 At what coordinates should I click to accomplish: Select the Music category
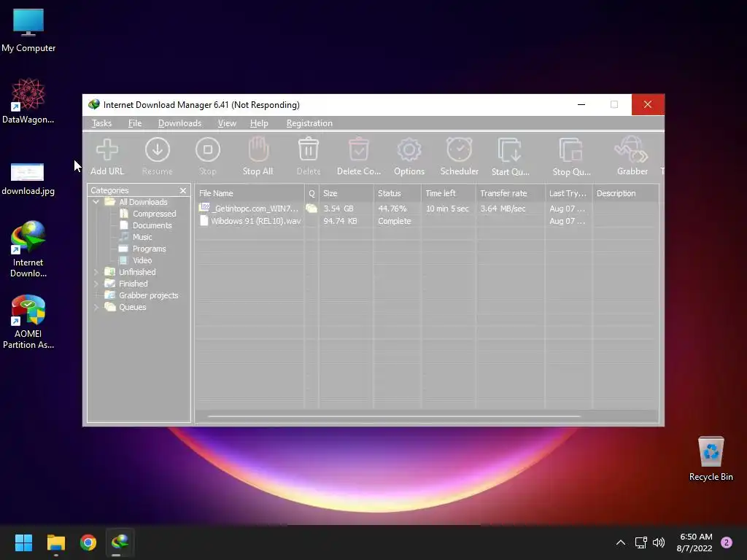click(142, 237)
